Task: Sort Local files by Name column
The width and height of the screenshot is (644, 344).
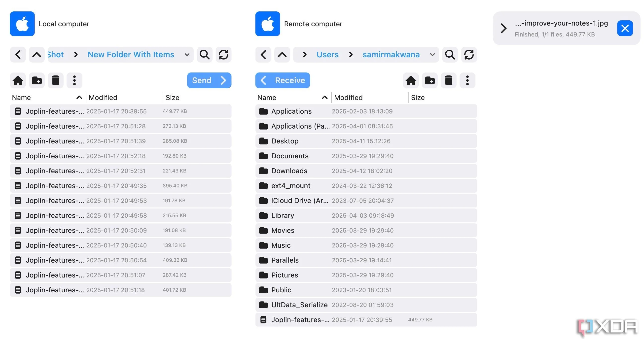Action: pyautogui.click(x=47, y=98)
